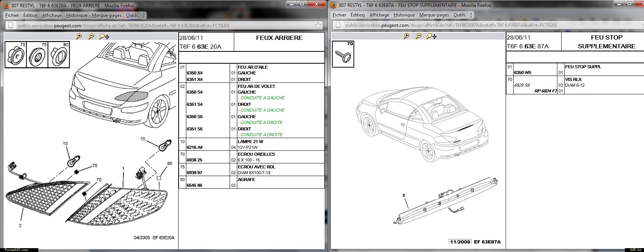This screenshot has height=252, width=644.
Task: Click the page identity icon in left window address bar
Action: (10, 26)
